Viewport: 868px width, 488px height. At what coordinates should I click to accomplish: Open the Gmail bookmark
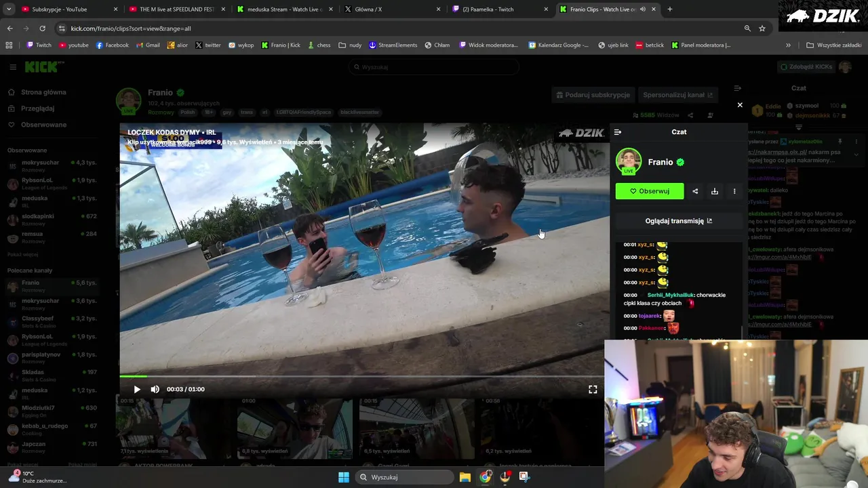click(x=148, y=45)
